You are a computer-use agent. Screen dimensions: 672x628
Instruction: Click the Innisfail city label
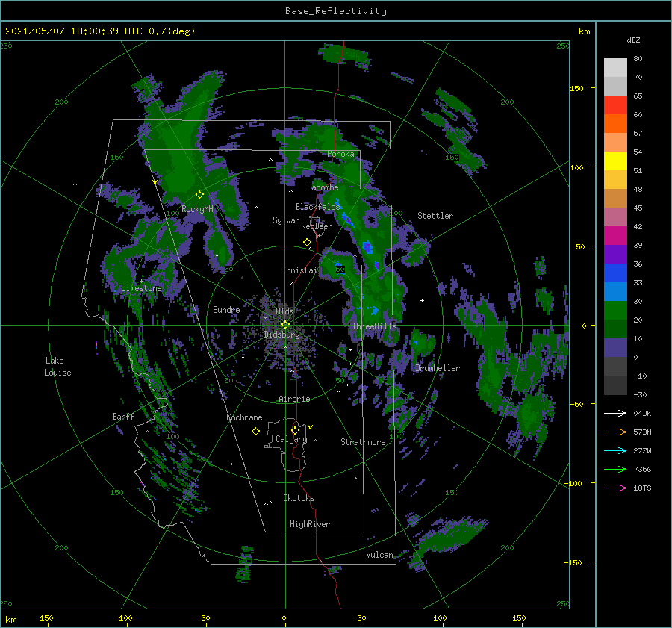point(302,270)
